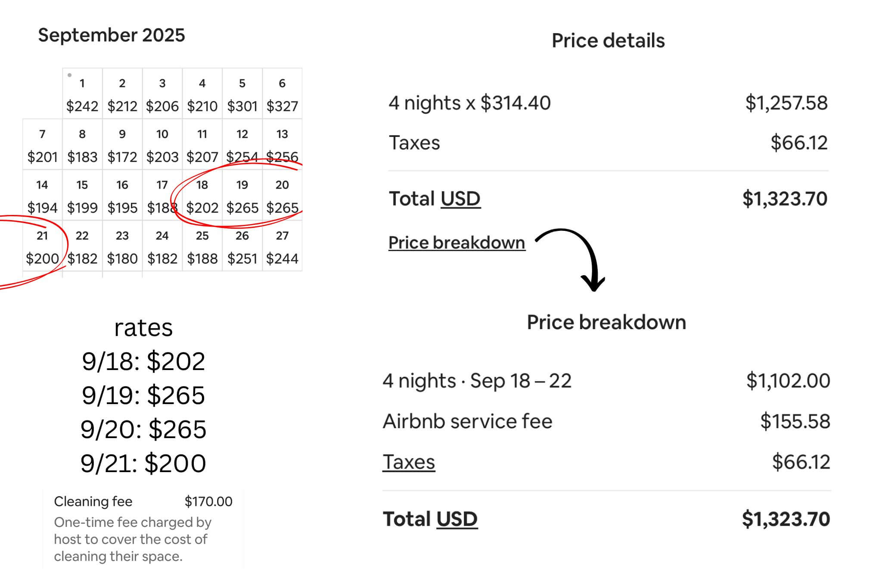
Task: Click the USD link under Price details
Action: (x=460, y=199)
